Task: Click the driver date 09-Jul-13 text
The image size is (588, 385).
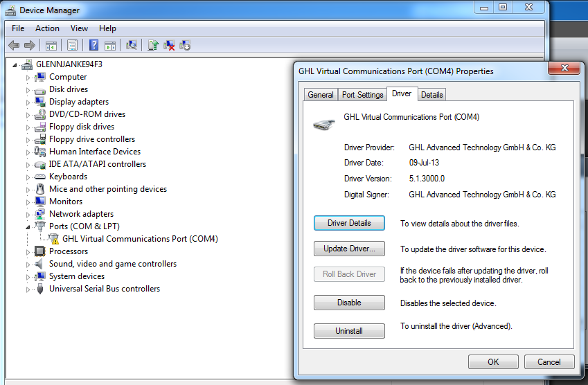Action: (424, 163)
